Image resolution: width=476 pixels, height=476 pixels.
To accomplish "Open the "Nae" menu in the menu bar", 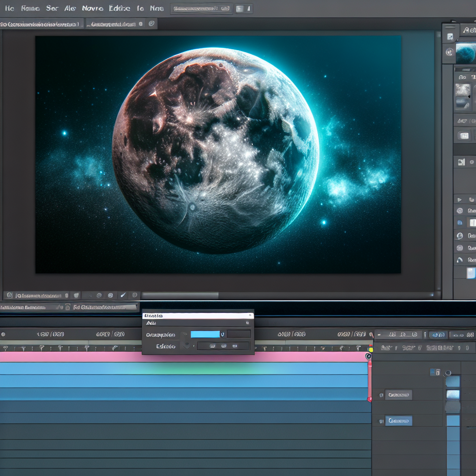I will tap(157, 8).
